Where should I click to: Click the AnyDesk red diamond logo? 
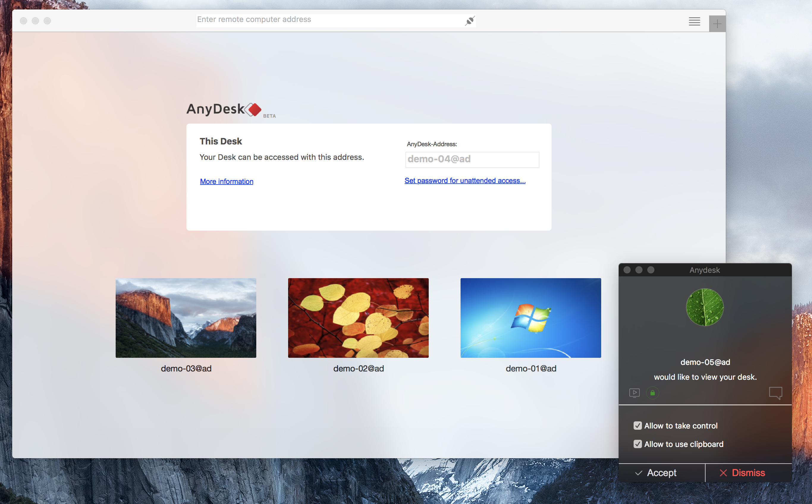click(x=254, y=109)
